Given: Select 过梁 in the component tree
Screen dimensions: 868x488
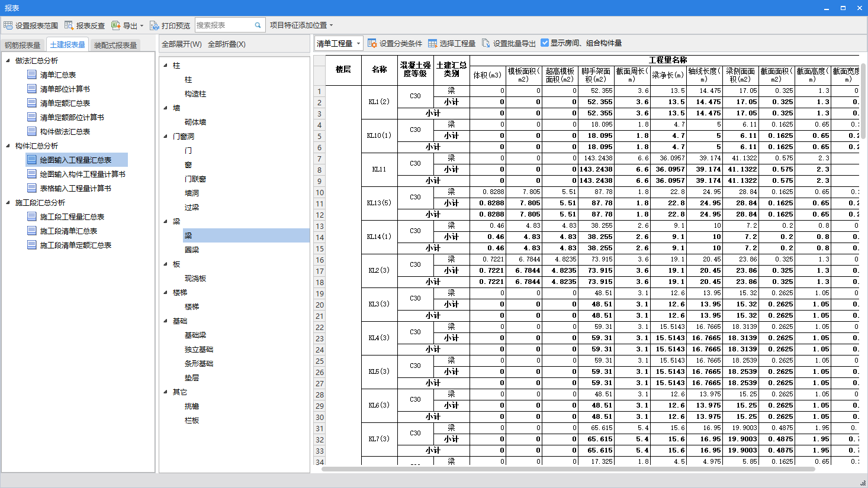Looking at the screenshot, I should click(192, 207).
